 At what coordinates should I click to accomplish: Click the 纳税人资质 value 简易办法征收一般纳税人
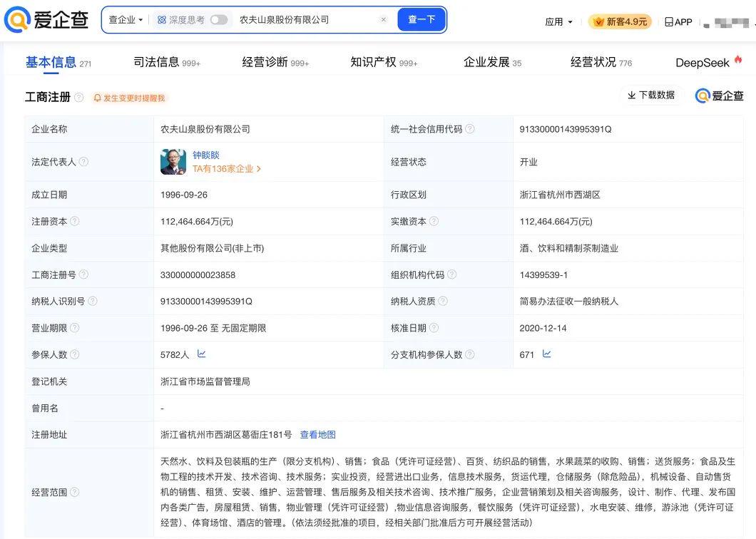pyautogui.click(x=569, y=302)
